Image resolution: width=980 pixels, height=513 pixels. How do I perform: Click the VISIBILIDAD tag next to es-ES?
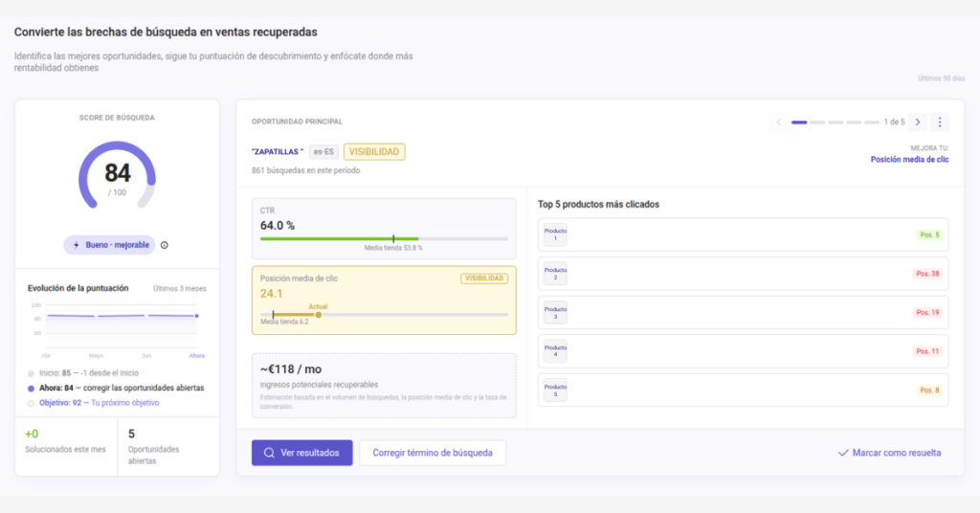pyautogui.click(x=374, y=152)
